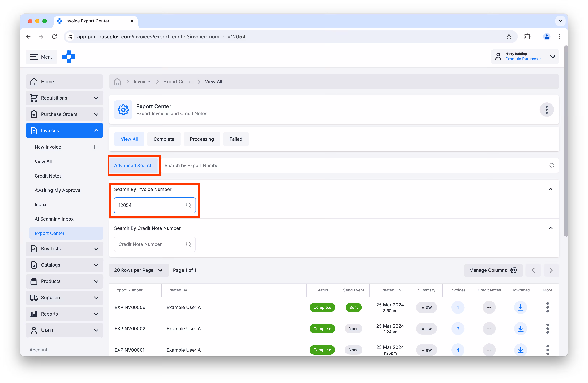Switch to the Failed tab

coord(236,139)
